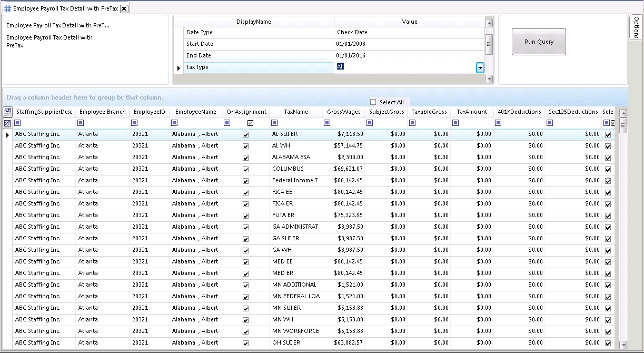644x353 pixels.
Task: Open filter icon under EmployeeName column
Action: [x=175, y=123]
